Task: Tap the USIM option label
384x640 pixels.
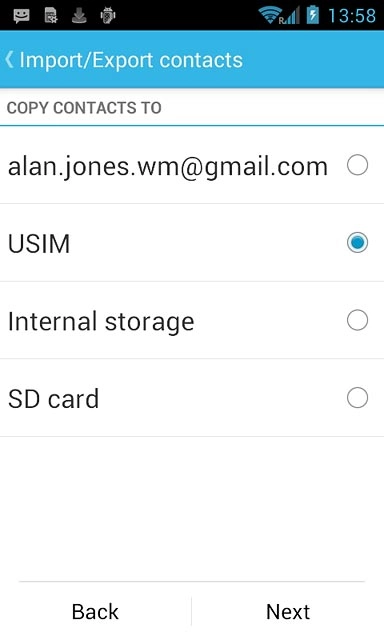Action: click(39, 244)
